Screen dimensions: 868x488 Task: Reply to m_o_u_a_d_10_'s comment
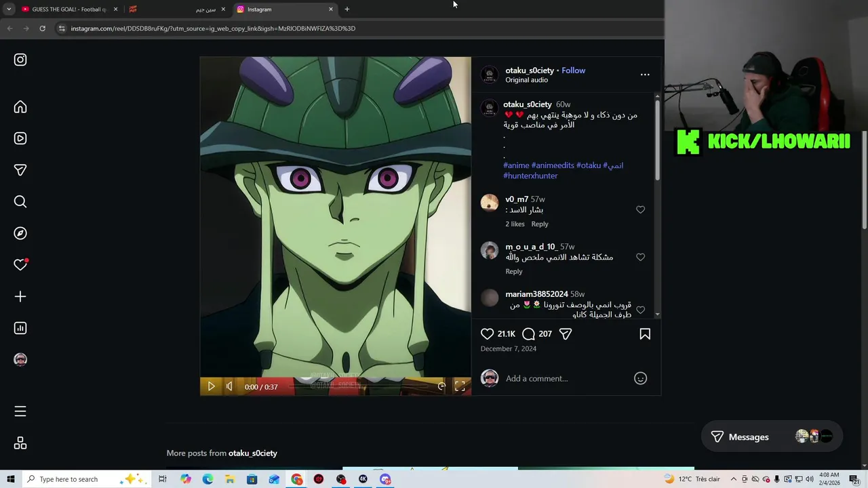[514, 271]
